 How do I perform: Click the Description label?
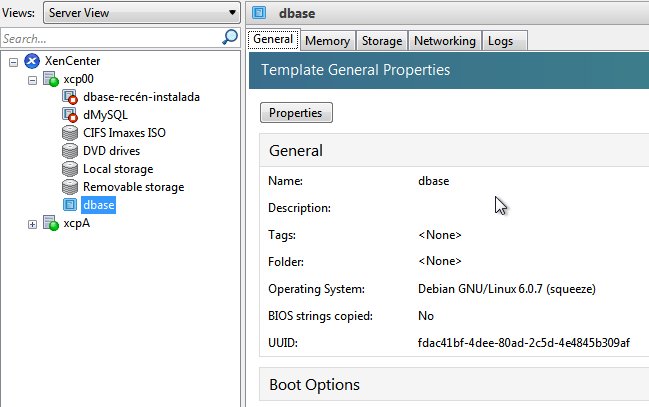click(299, 208)
